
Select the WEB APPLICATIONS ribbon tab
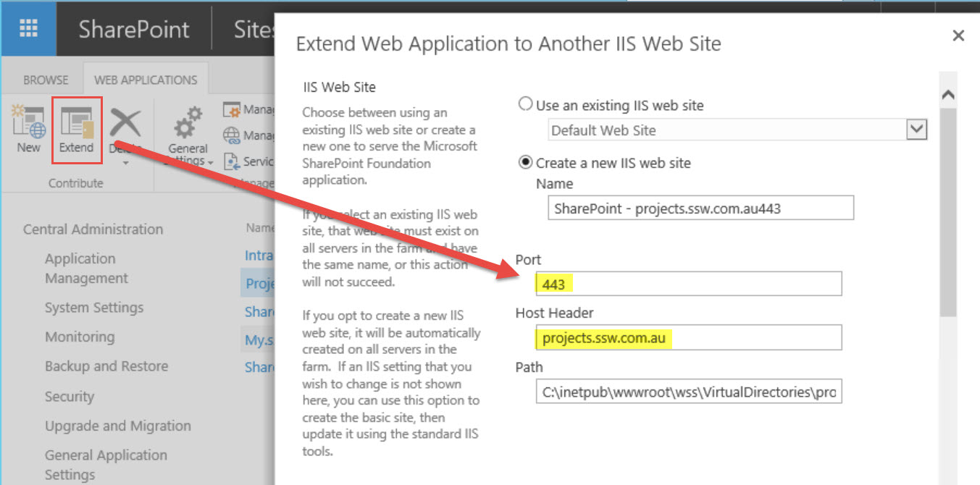pos(146,80)
